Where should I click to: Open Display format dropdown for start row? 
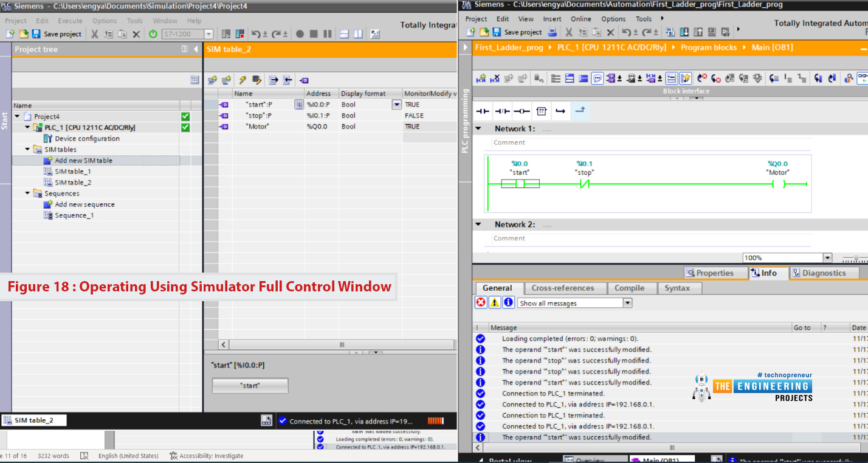point(397,105)
